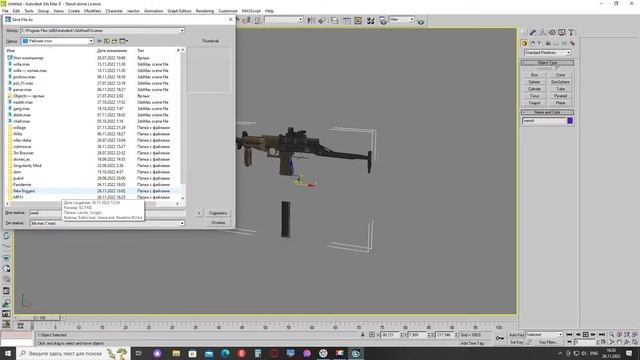This screenshot has height=360, width=640.
Task: Open the Customize menu
Action: point(228,11)
